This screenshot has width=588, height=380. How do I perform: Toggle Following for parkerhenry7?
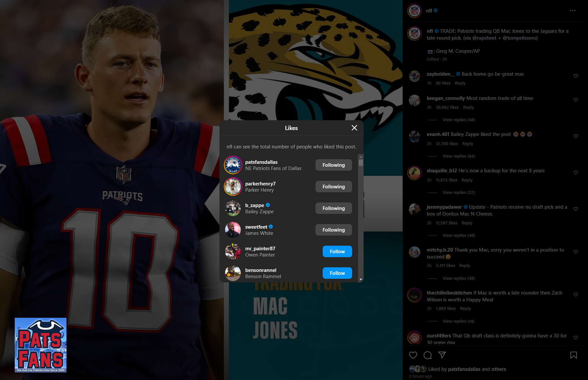click(x=333, y=186)
